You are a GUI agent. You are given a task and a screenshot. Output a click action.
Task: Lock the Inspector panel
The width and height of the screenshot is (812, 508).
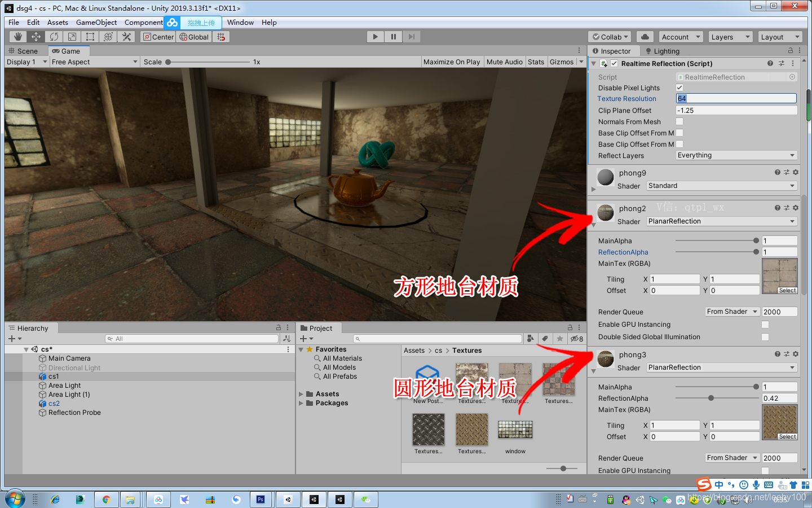coord(791,51)
